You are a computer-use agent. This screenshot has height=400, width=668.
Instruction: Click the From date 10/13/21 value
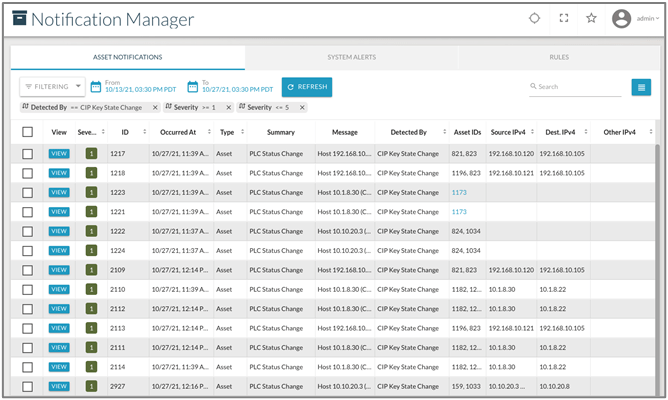coord(141,89)
